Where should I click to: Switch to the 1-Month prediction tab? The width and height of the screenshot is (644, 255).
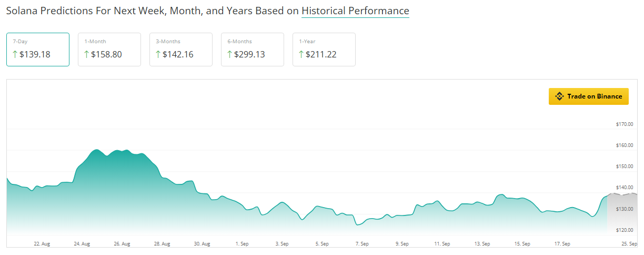click(109, 50)
